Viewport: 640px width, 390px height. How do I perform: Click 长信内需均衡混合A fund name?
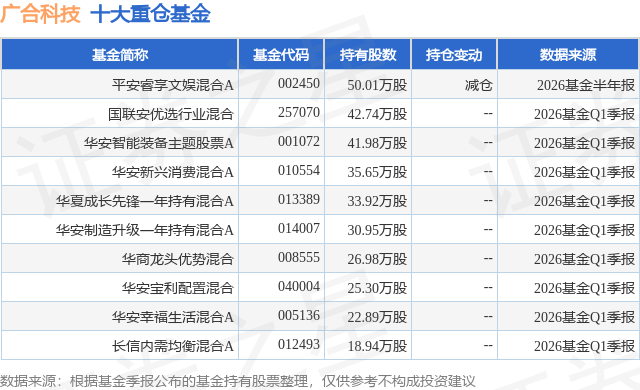pos(173,346)
